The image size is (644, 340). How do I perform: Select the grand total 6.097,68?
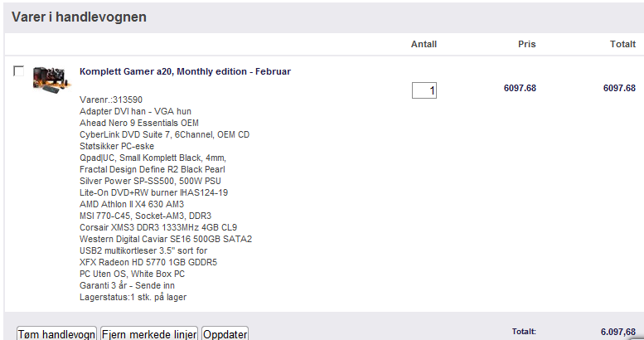coord(618,332)
